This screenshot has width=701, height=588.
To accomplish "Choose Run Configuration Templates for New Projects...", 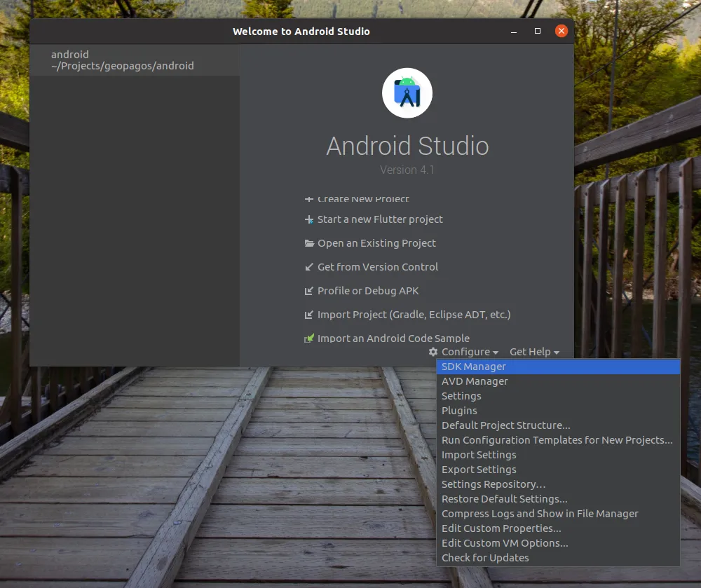I will tap(558, 440).
